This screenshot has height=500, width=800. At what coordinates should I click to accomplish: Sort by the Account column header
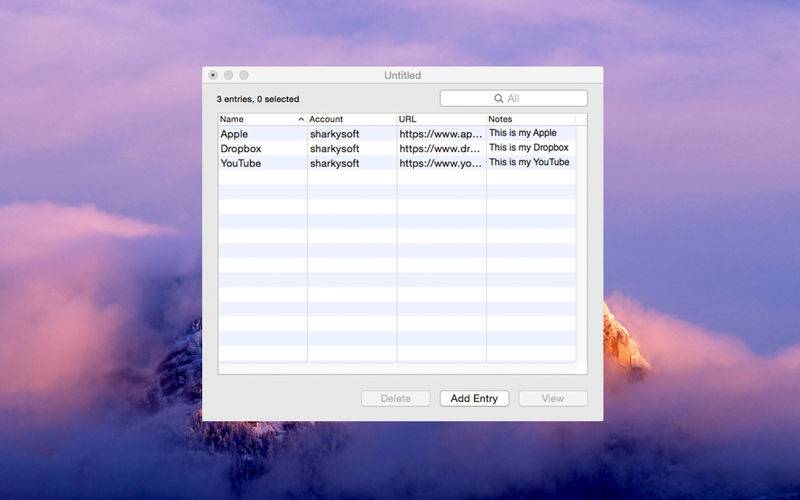pos(352,119)
